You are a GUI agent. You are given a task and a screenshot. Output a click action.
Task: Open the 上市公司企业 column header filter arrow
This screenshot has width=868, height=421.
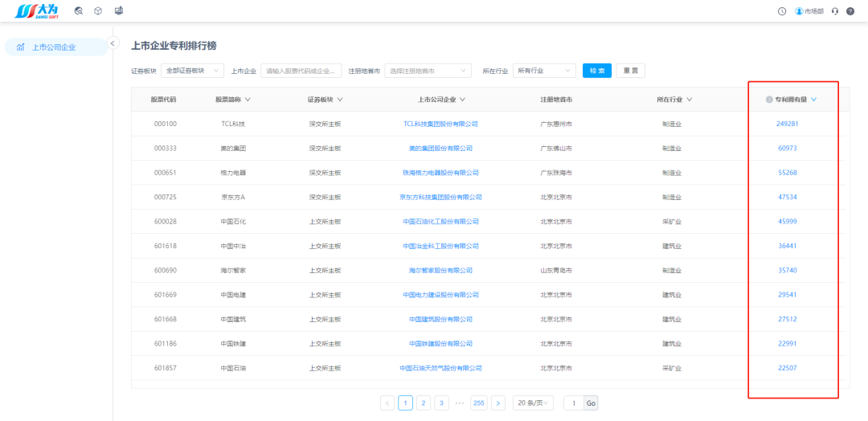click(x=462, y=100)
